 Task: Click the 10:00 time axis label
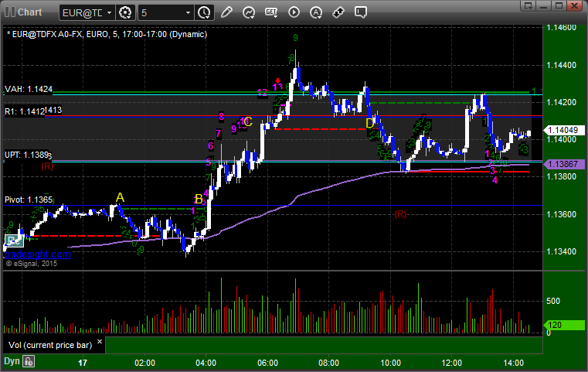pos(390,363)
